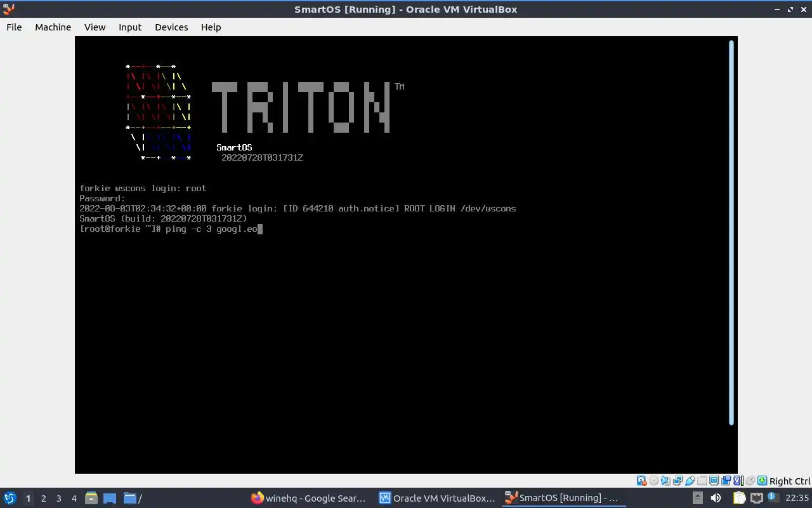Minimize the SmartOS VirtualBox window
Viewport: 812px width, 508px height.
[x=778, y=10]
